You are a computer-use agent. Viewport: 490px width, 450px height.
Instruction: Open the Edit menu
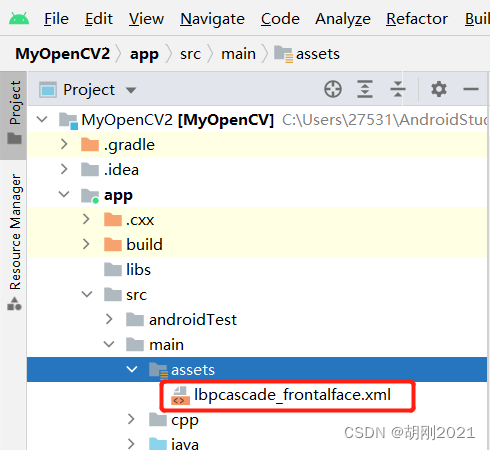(x=99, y=19)
